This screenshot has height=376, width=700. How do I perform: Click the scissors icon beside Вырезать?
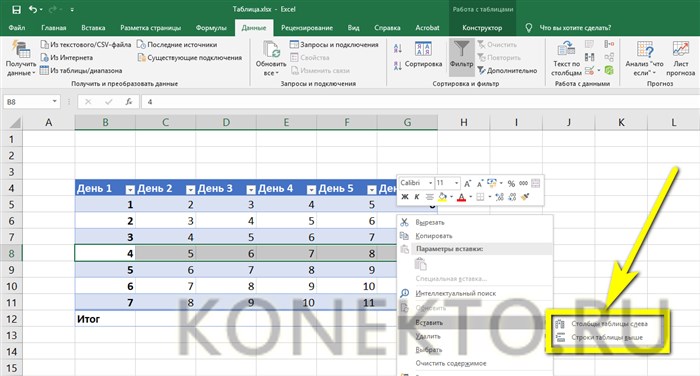(404, 222)
